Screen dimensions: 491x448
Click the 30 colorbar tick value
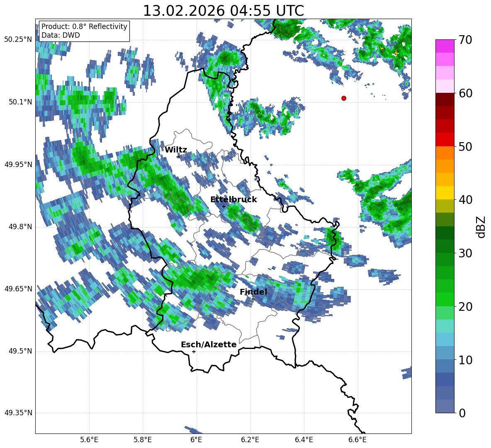(x=465, y=253)
